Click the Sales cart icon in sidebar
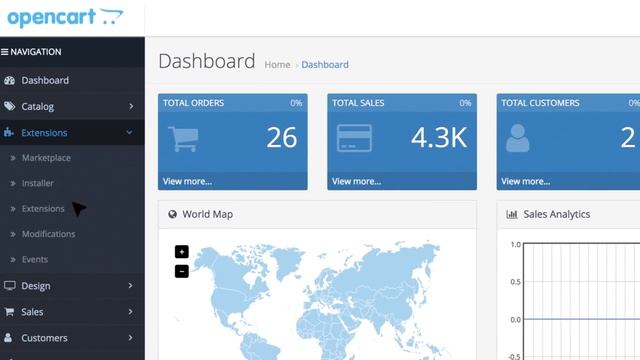This screenshot has height=360, width=640. click(9, 312)
